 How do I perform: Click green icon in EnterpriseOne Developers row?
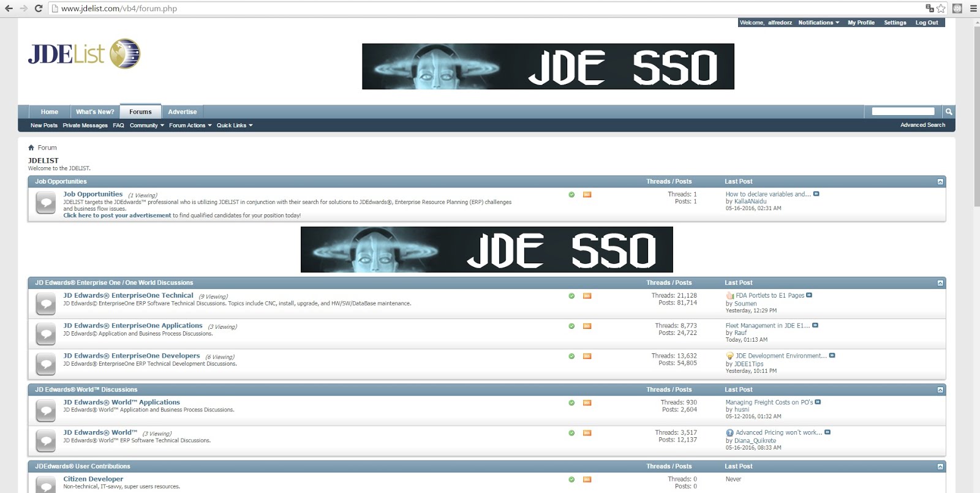571,356
